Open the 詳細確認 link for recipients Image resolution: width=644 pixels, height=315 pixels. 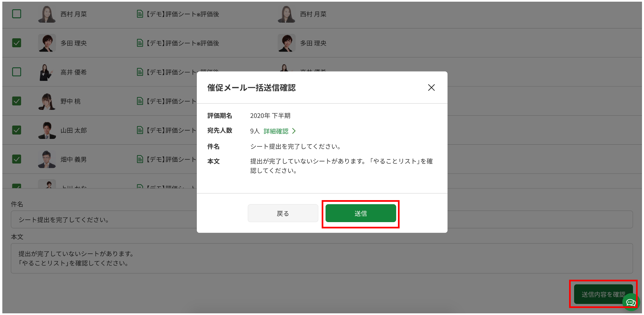(x=276, y=131)
